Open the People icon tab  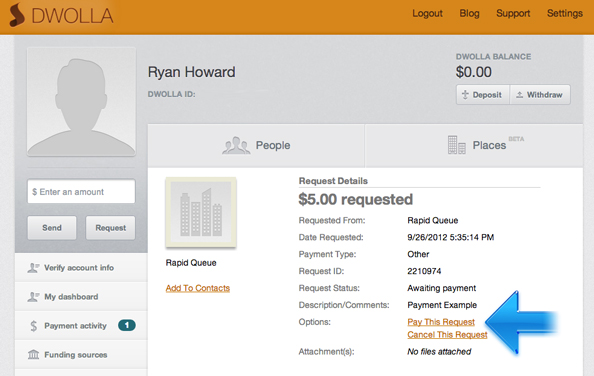pyautogui.click(x=236, y=145)
